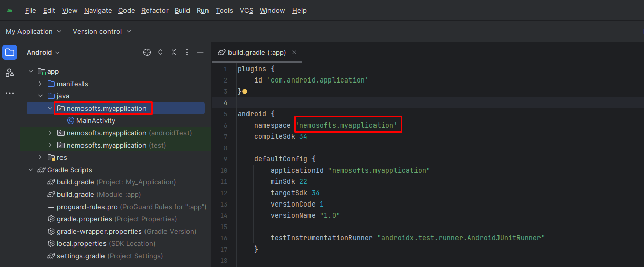This screenshot has height=267, width=644.
Task: Expand nemosofts.myapplication (androidTest) package arrow
Action: click(x=50, y=133)
